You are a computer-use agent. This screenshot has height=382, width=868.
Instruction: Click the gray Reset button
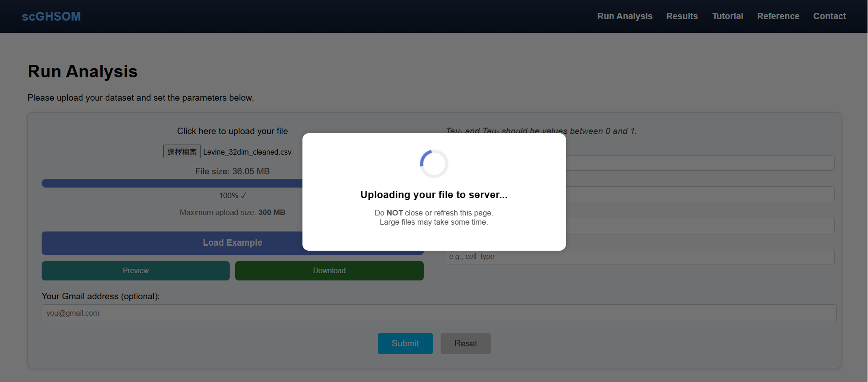click(465, 344)
